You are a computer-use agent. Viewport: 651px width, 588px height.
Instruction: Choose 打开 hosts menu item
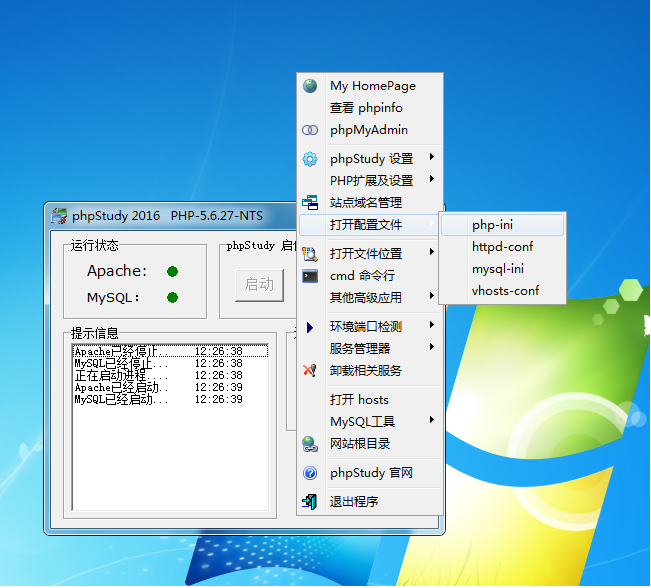tap(370, 399)
